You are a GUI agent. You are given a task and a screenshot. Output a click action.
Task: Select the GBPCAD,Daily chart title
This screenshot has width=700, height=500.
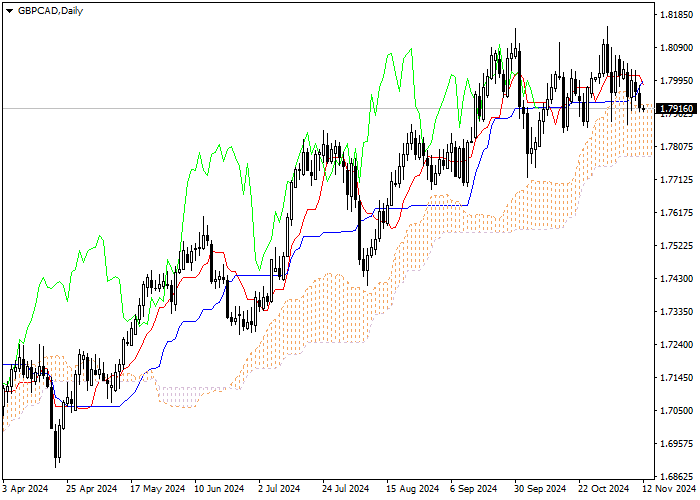(x=50, y=11)
